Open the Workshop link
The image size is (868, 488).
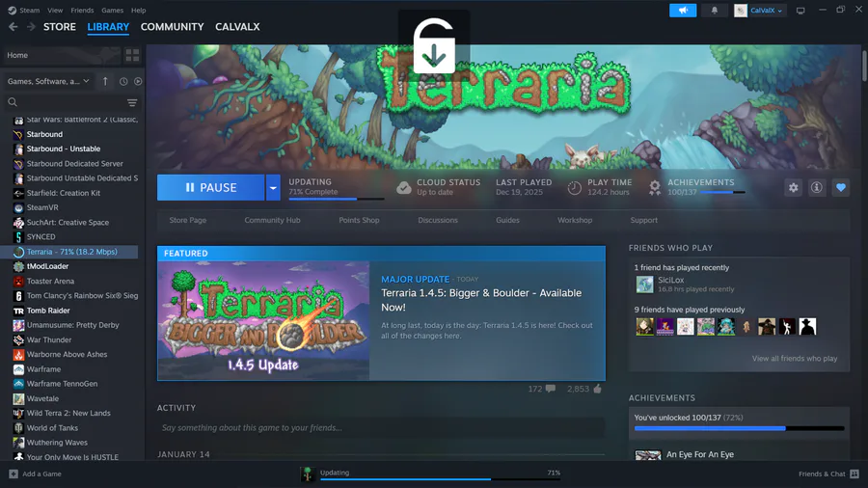(x=575, y=220)
